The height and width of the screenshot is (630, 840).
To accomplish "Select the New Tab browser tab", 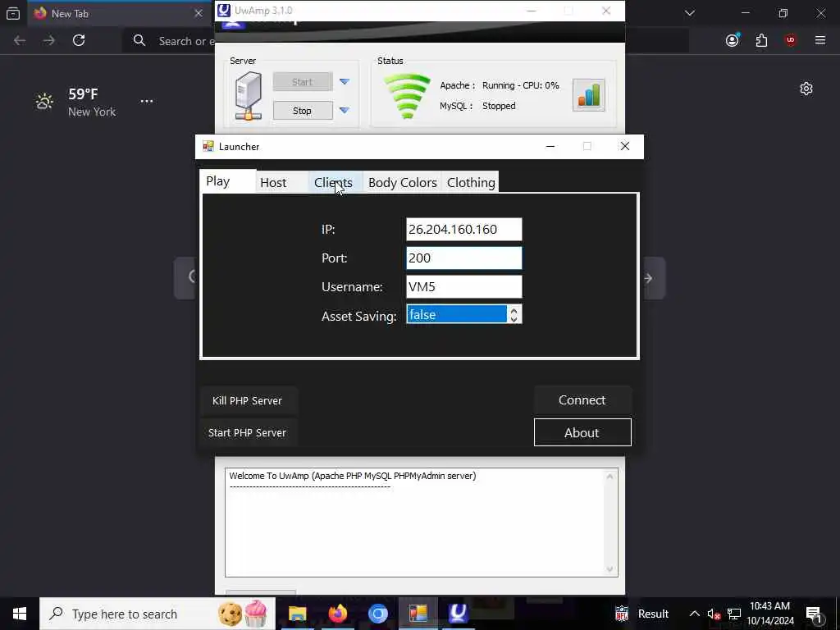I will (118, 13).
